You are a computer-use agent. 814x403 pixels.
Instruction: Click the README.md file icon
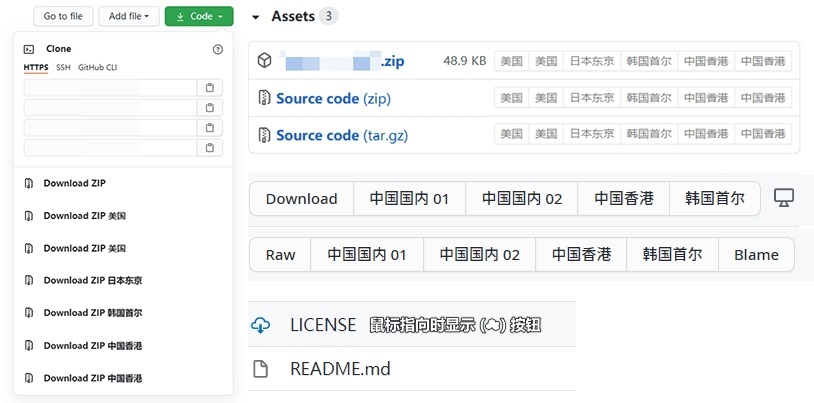261,369
